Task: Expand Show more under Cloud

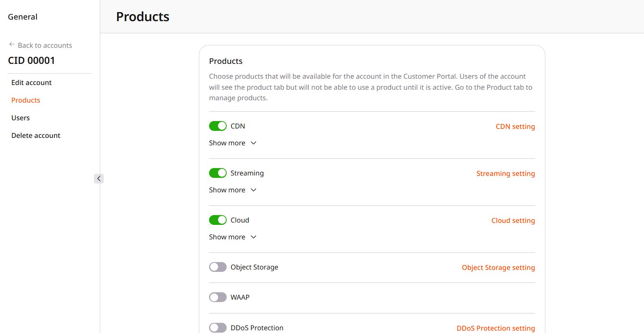Action: [x=233, y=237]
